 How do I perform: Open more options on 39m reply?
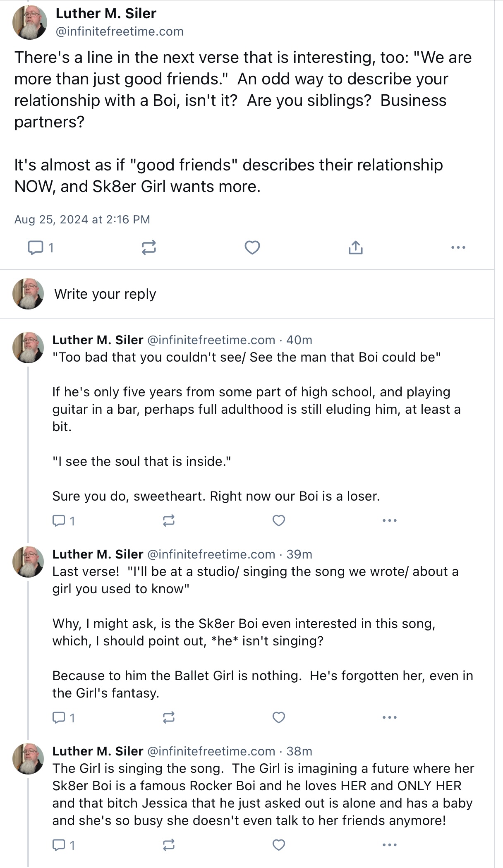390,717
